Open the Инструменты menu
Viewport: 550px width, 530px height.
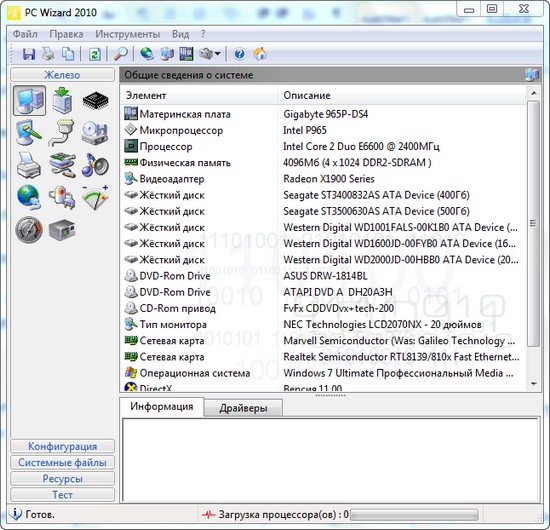click(x=128, y=34)
